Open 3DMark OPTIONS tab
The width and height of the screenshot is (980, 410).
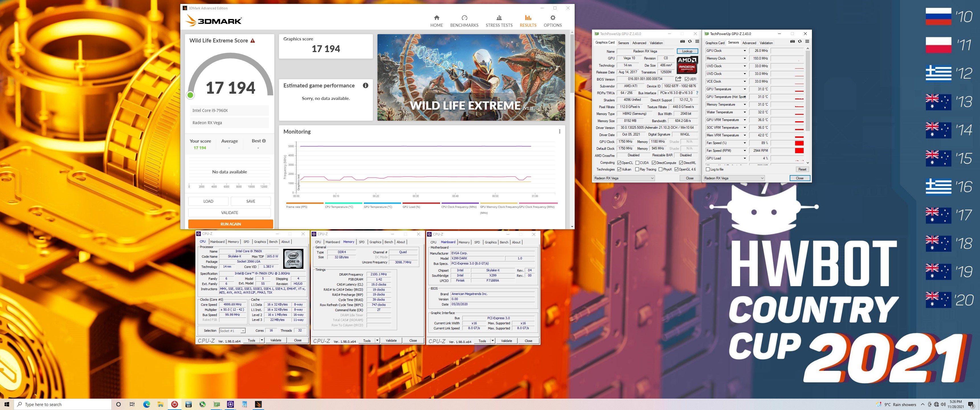pyautogui.click(x=552, y=21)
